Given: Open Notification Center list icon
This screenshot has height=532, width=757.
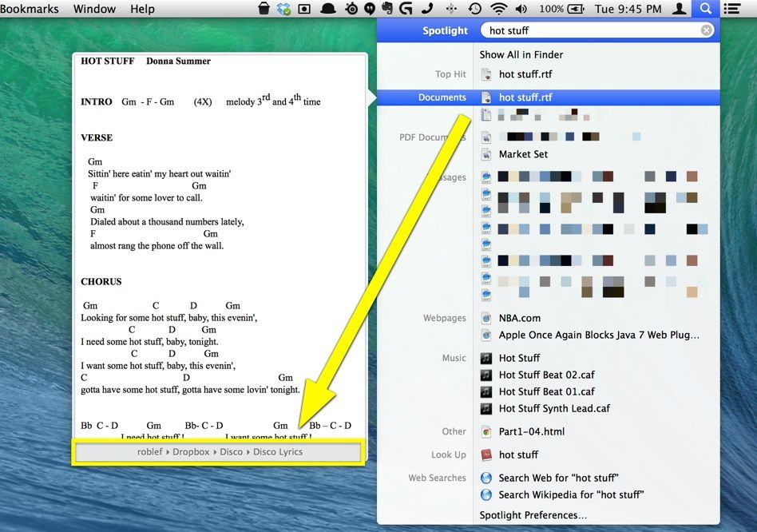Looking at the screenshot, I should click(x=731, y=9).
